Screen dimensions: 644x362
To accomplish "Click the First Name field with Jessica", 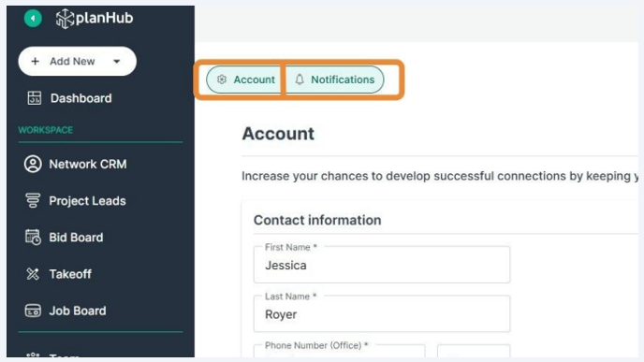I will coord(382,265).
